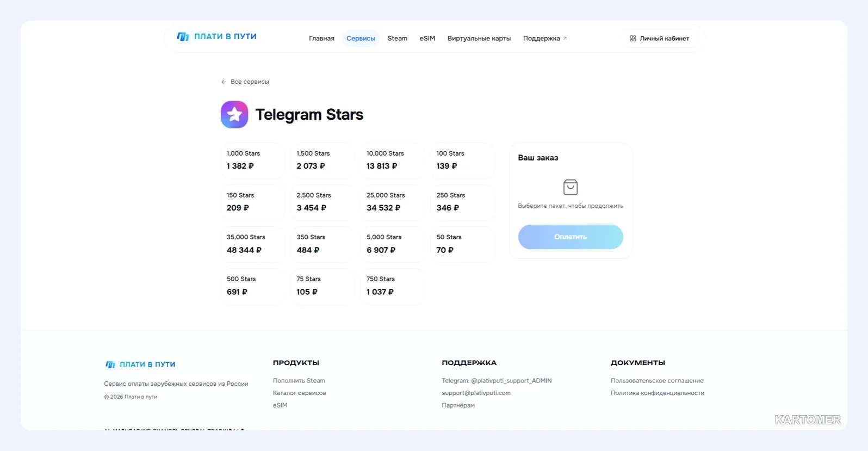Click the footer Плати в пути logo
This screenshot has height=451, width=868.
click(x=140, y=364)
